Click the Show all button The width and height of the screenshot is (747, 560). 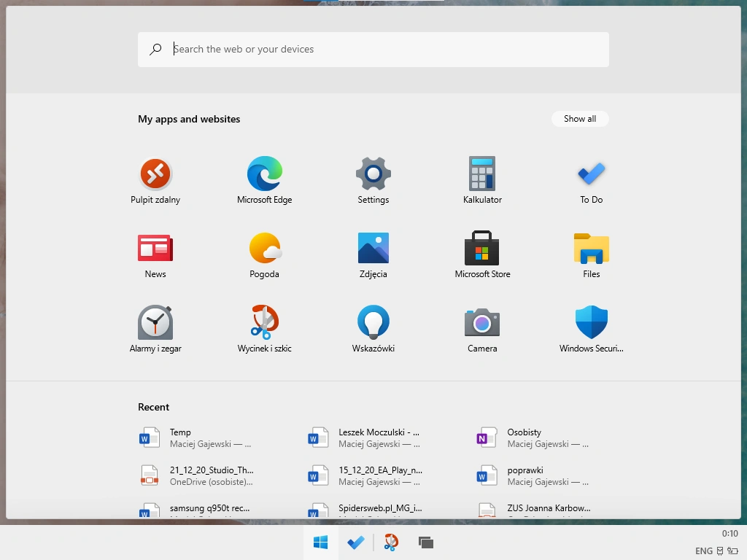[x=580, y=119]
